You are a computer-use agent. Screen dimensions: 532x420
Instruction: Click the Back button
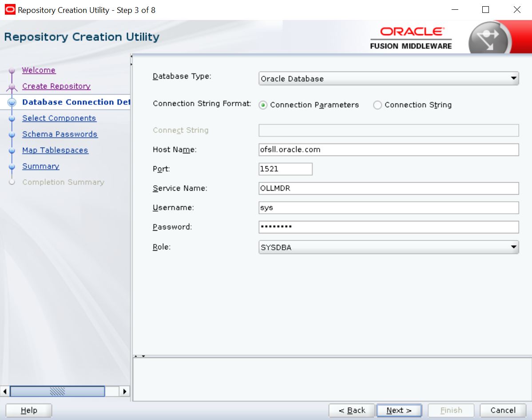[352, 410]
